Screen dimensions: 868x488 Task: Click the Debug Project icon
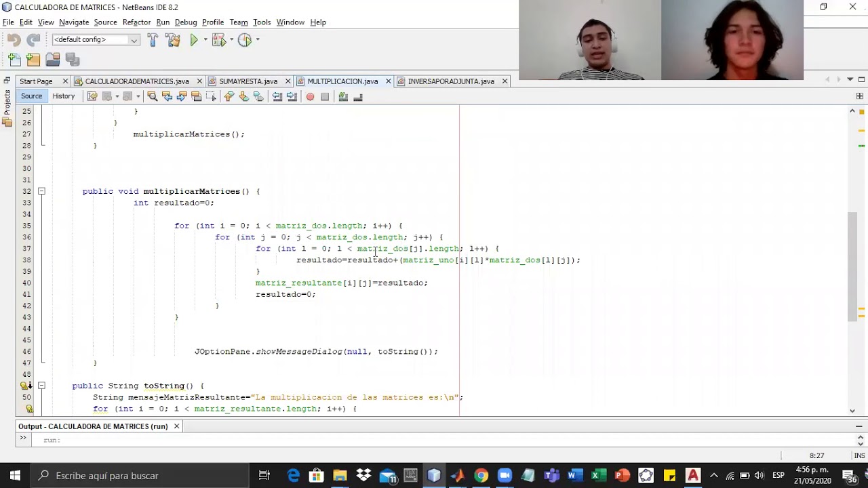pos(218,41)
